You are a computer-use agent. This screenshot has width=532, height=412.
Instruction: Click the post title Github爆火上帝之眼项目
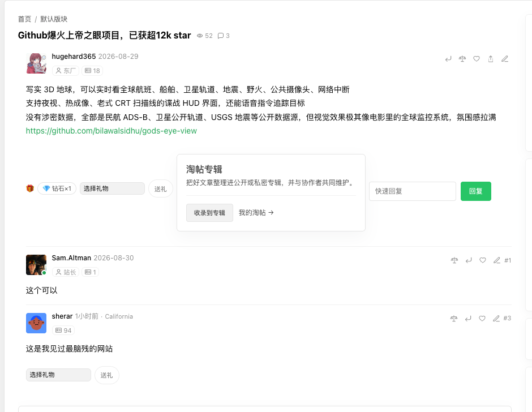(104, 35)
